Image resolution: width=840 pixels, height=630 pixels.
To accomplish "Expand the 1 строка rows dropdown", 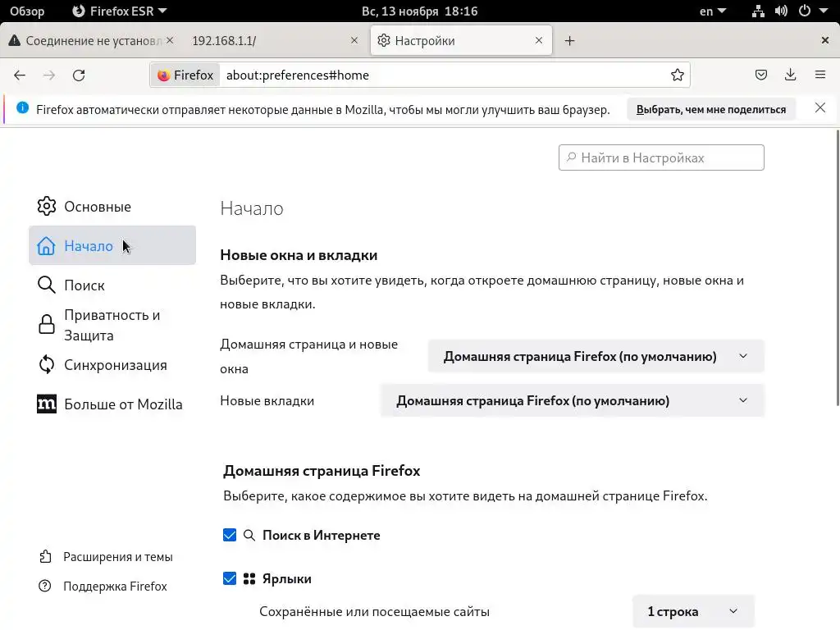I will point(692,611).
